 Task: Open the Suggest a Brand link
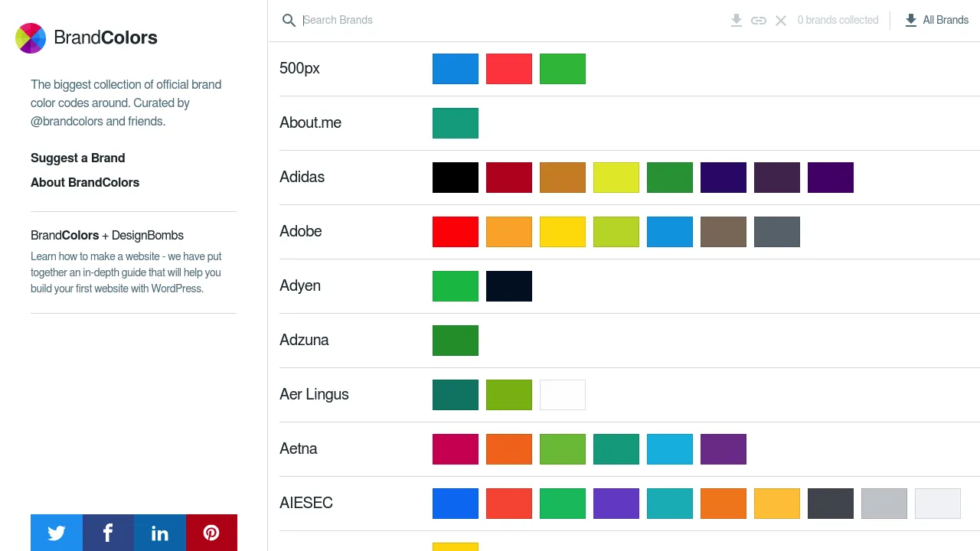coord(77,158)
